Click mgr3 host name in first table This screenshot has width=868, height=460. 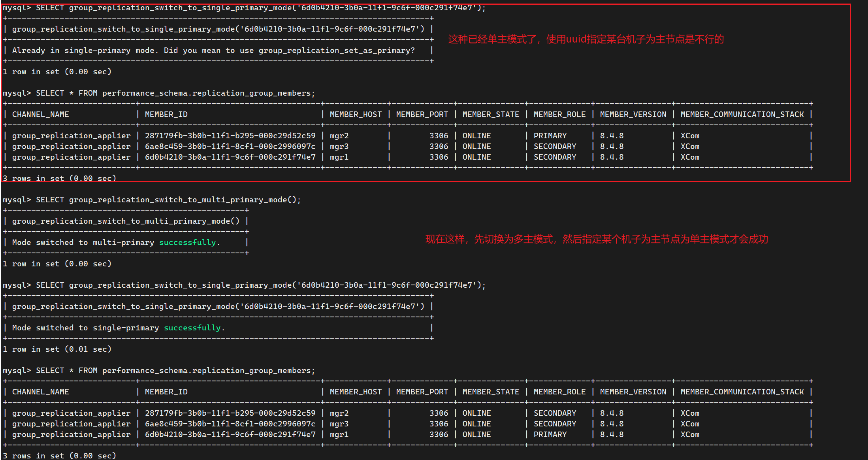339,146
